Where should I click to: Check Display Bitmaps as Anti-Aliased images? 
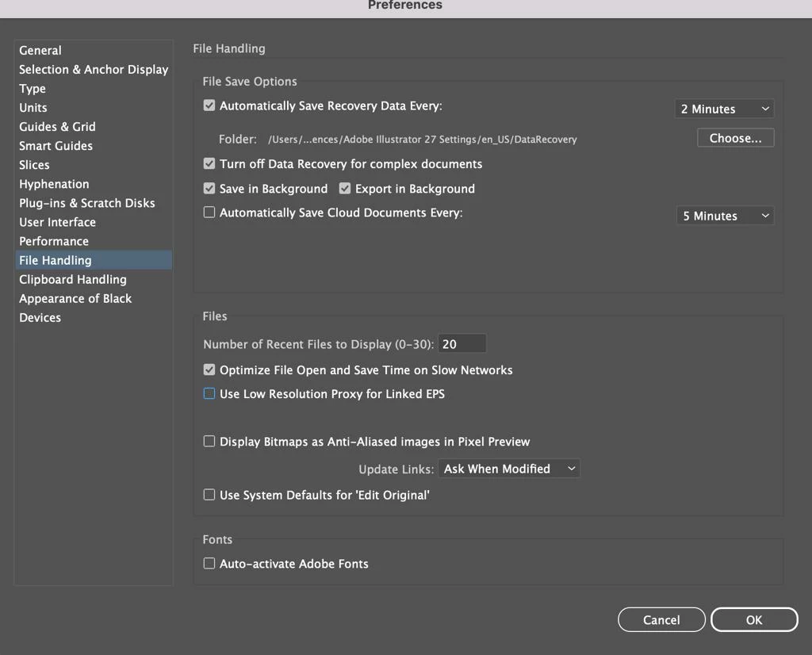(209, 441)
